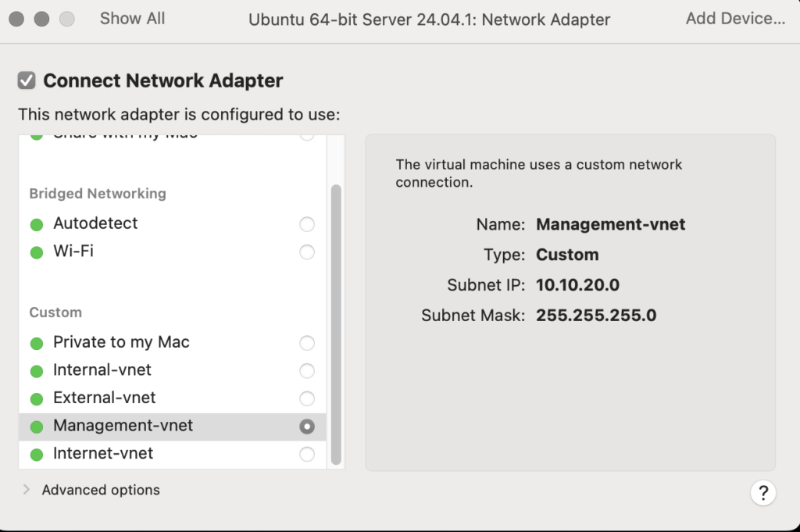Select the Autodetect radio button
Image resolution: width=800 pixels, height=532 pixels.
[307, 223]
